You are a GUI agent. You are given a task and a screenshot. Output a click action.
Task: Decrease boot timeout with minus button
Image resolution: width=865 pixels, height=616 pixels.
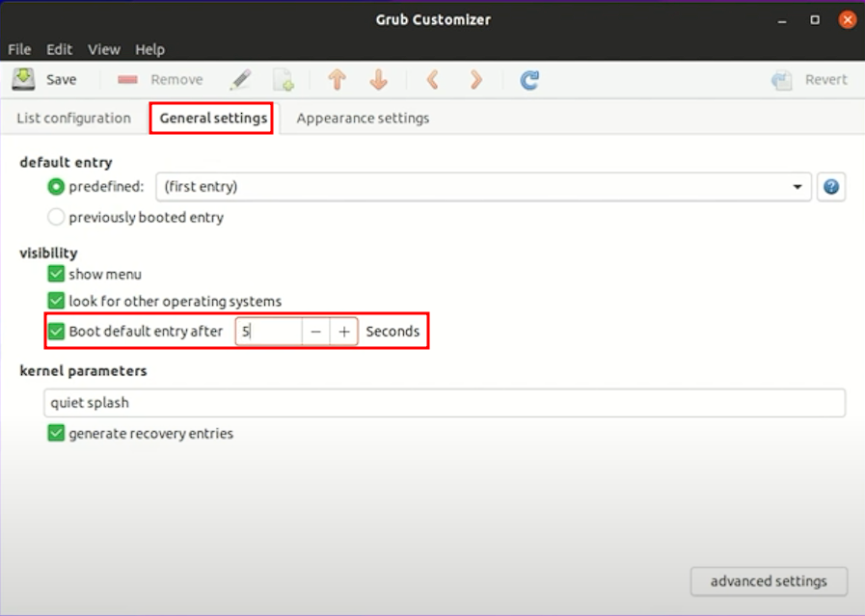pos(315,332)
